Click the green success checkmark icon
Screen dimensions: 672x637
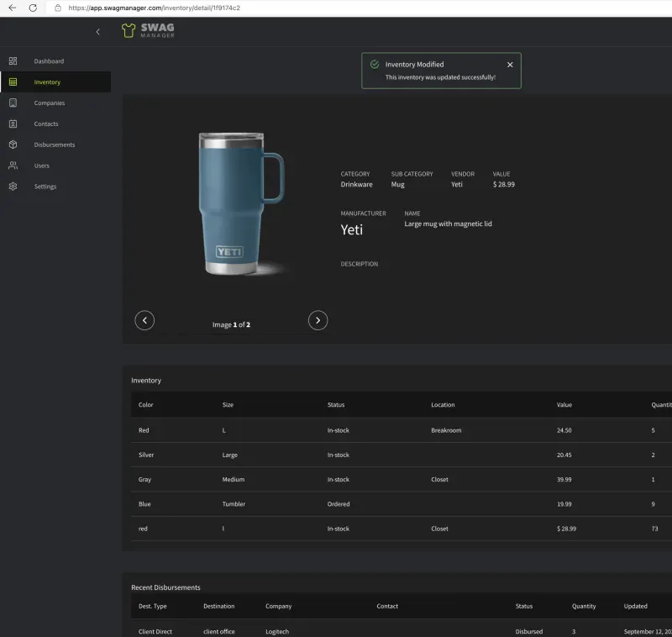[x=375, y=65]
